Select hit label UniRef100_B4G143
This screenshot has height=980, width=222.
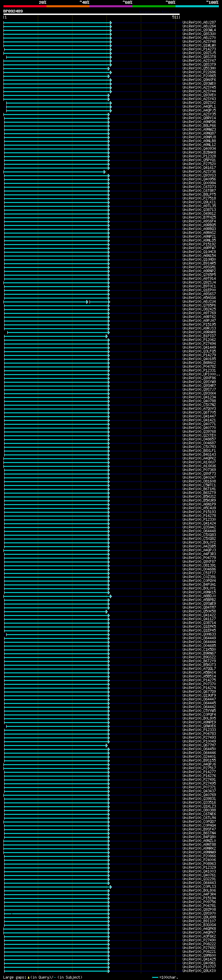(199, 454)
